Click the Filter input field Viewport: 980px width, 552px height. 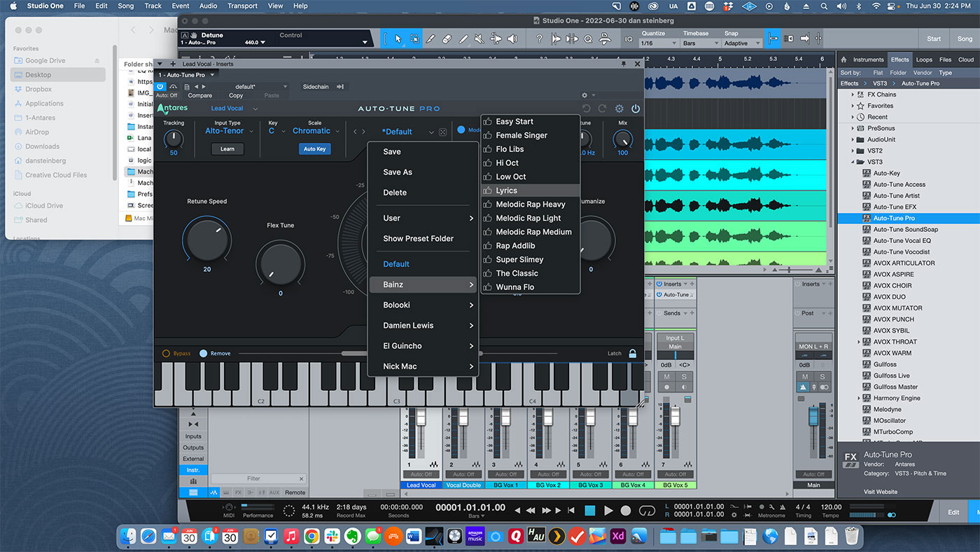258,478
